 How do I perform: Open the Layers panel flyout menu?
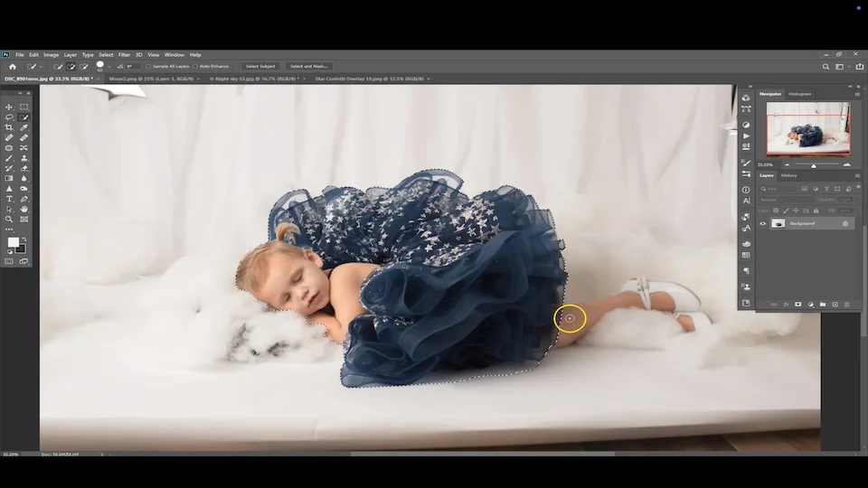(x=857, y=176)
